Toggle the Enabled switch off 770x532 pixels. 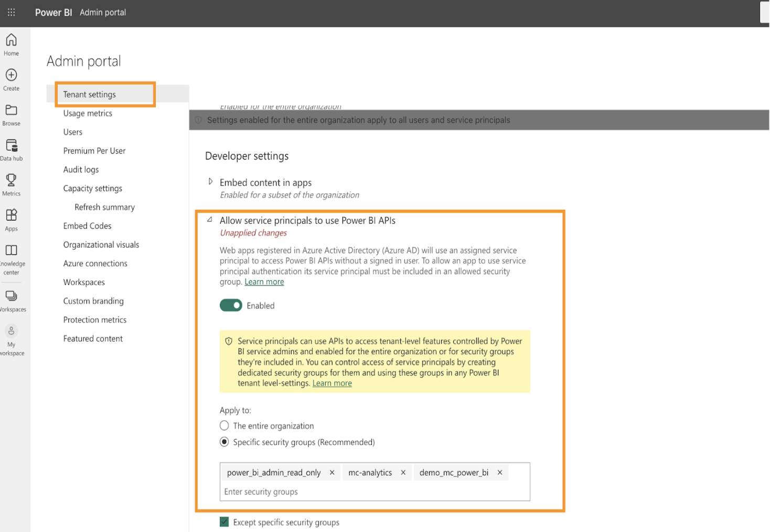pyautogui.click(x=231, y=305)
